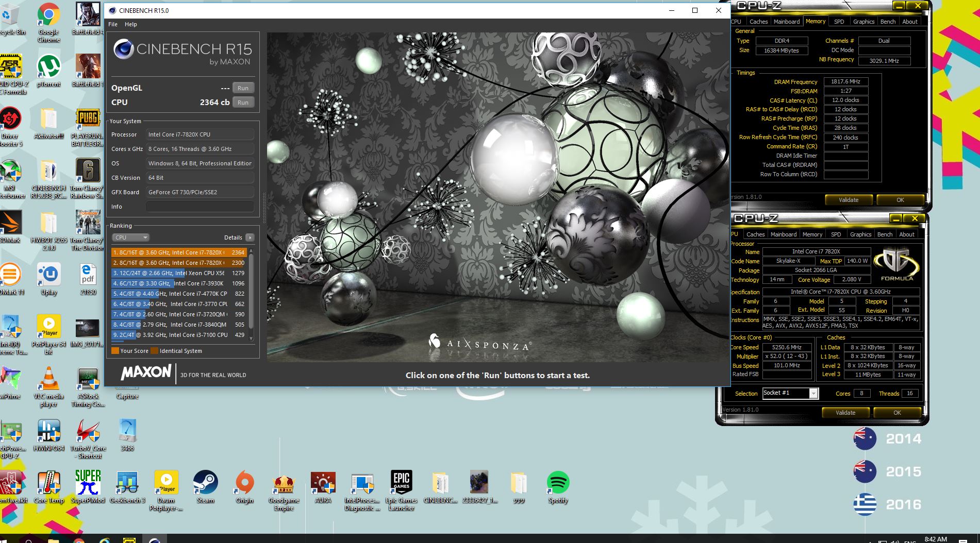Image resolution: width=980 pixels, height=543 pixels.
Task: Open the SuperPiMod desktop icon
Action: coord(88,487)
